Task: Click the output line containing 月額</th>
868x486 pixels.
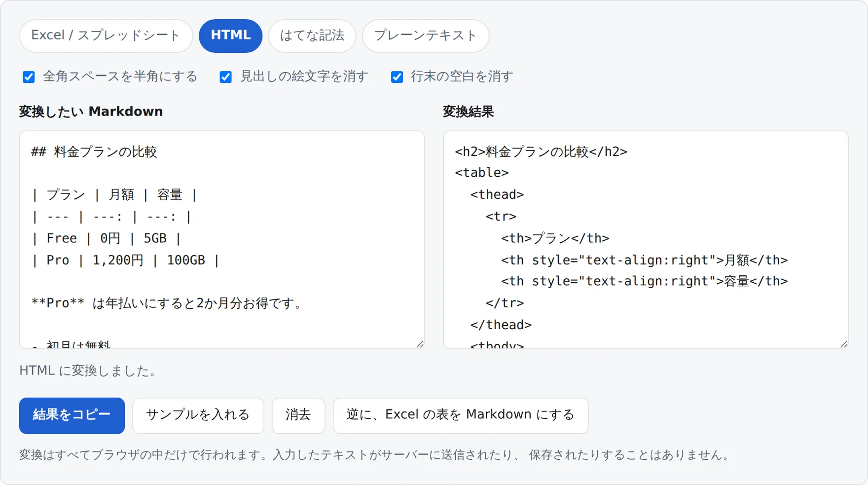Action: 645,260
